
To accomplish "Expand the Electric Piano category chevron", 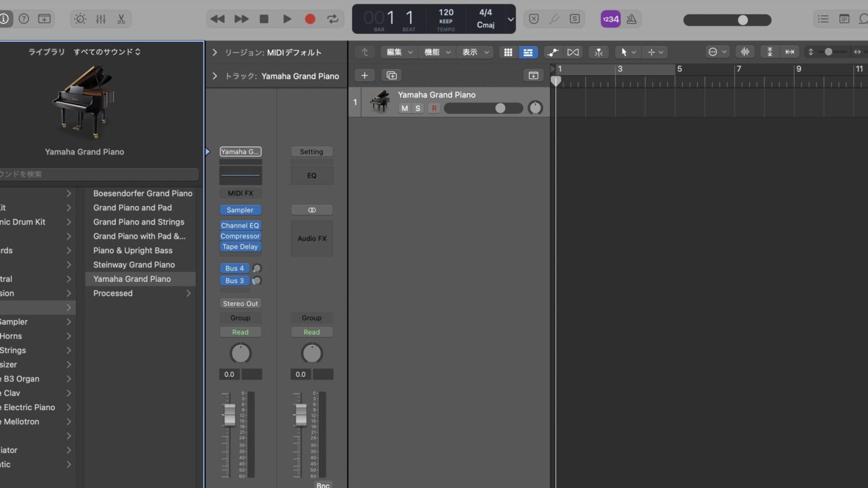I will point(68,407).
